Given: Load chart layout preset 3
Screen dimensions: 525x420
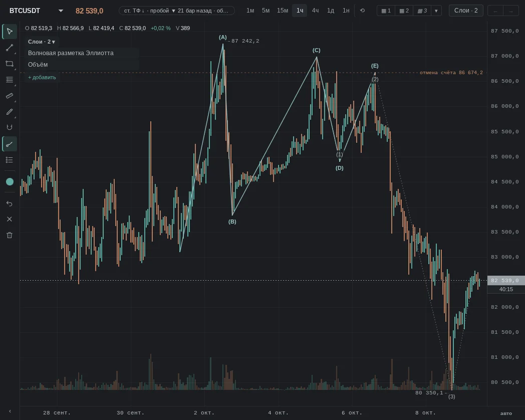Looking at the screenshot, I should (x=422, y=11).
